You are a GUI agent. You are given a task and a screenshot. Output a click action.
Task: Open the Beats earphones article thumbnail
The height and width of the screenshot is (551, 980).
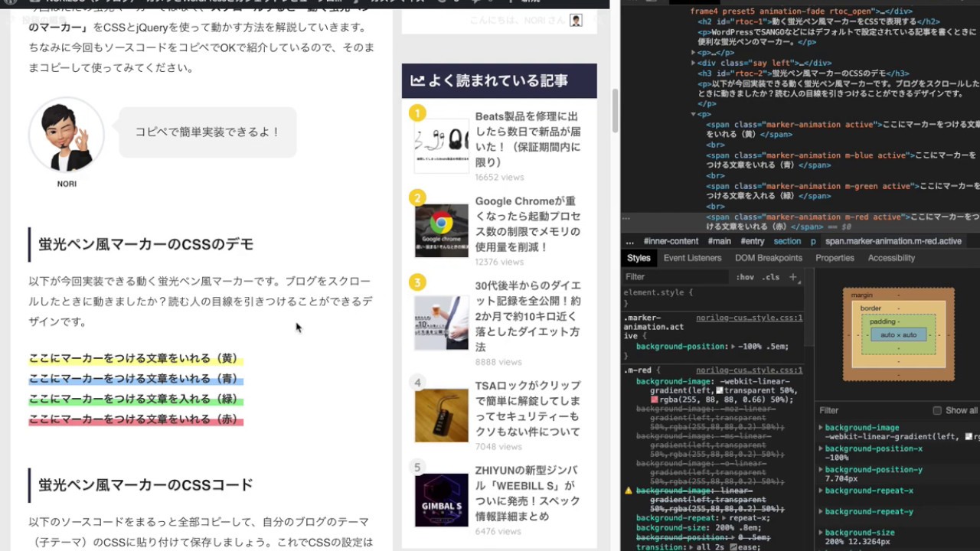pos(442,146)
